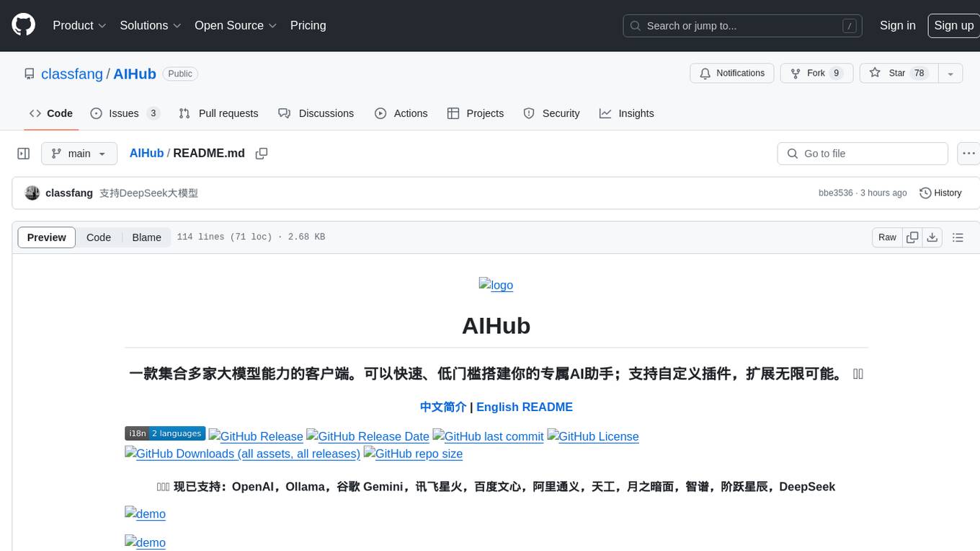Click classfang author name in commit row
Viewport: 980px width, 551px height.
tap(69, 193)
